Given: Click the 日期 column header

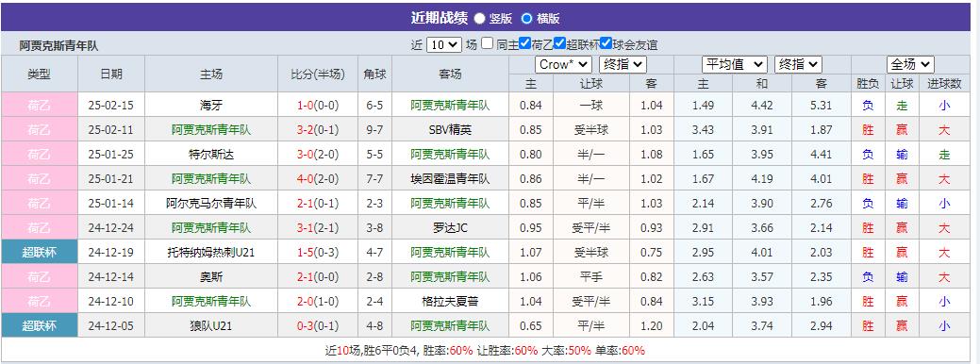Looking at the screenshot, I should click(111, 74).
